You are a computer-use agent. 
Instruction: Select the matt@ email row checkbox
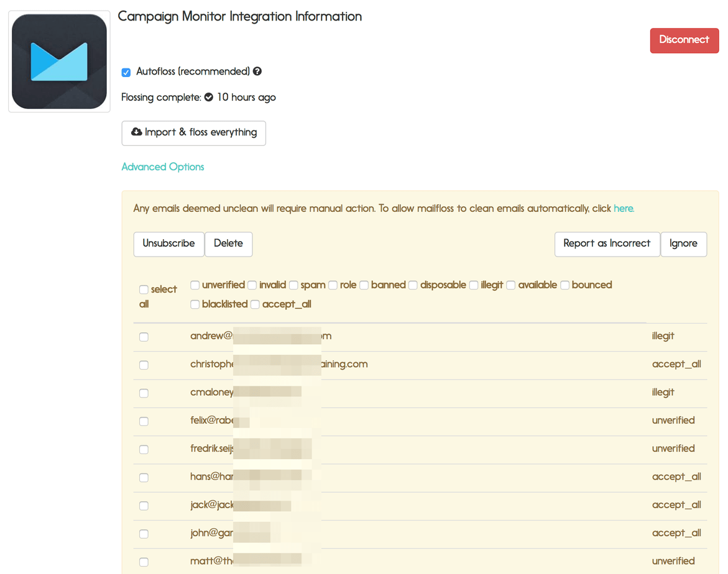(x=144, y=562)
